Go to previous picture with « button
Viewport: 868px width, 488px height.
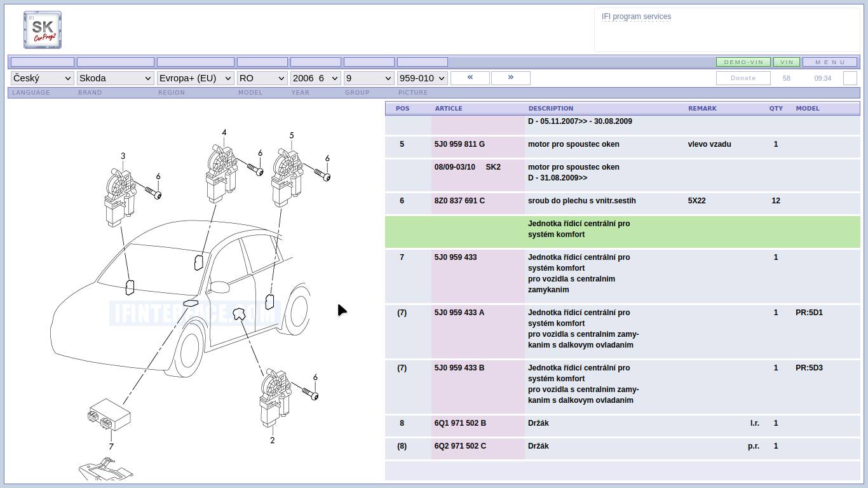click(x=470, y=78)
